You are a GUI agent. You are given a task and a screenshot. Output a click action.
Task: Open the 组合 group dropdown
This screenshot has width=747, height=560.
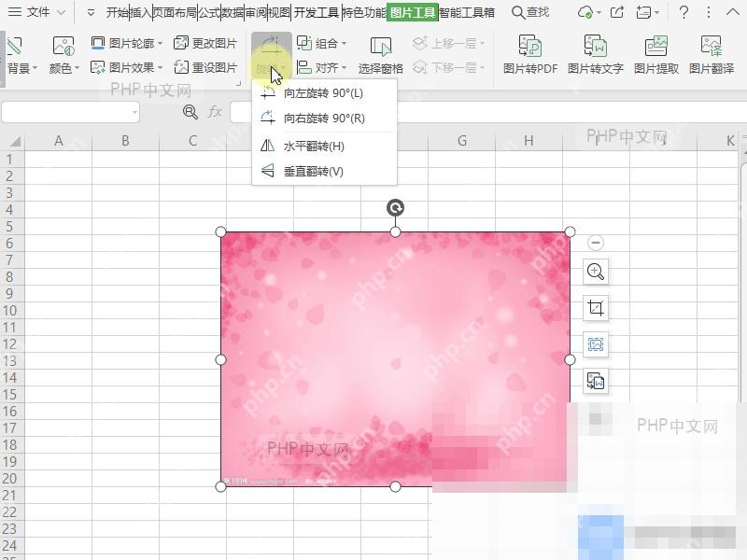click(x=321, y=43)
